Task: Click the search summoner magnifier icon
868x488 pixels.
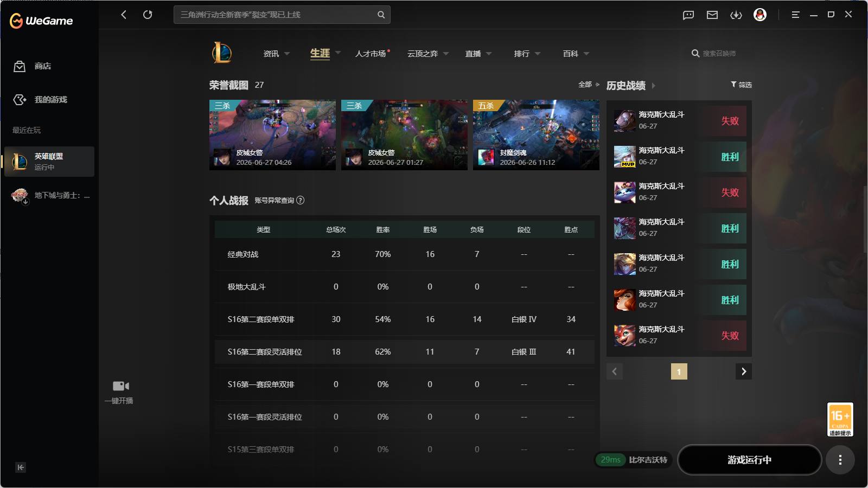Action: [695, 53]
